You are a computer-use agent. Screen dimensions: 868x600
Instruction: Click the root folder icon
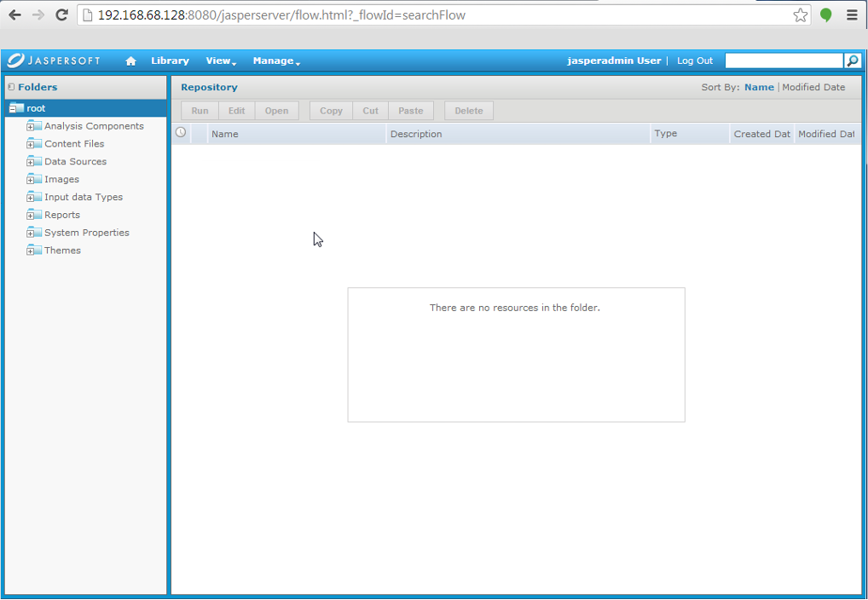[17, 108]
